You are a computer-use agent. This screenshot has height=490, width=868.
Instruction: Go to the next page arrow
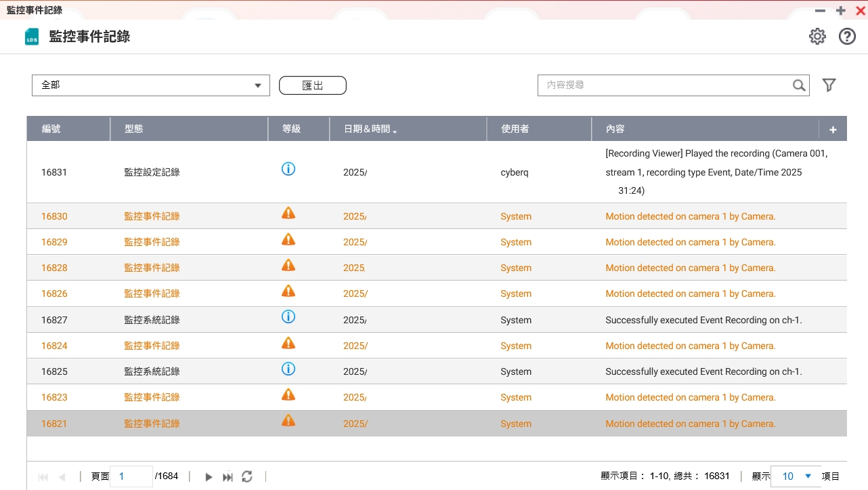(x=209, y=476)
